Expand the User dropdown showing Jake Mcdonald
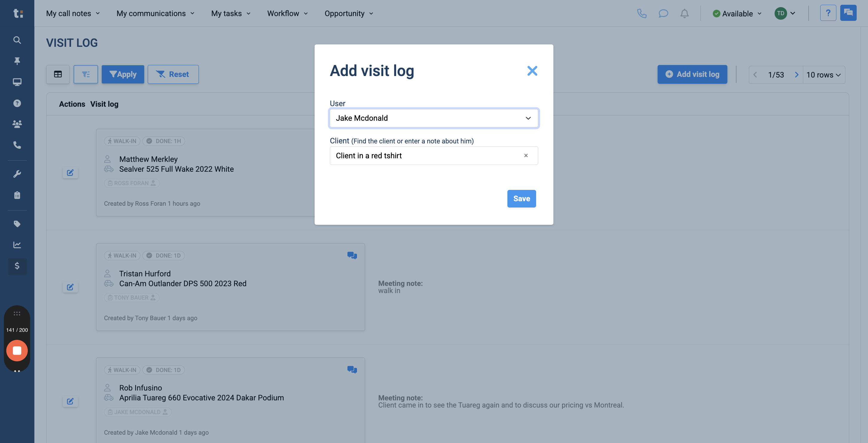The width and height of the screenshot is (868, 443). pyautogui.click(x=434, y=118)
